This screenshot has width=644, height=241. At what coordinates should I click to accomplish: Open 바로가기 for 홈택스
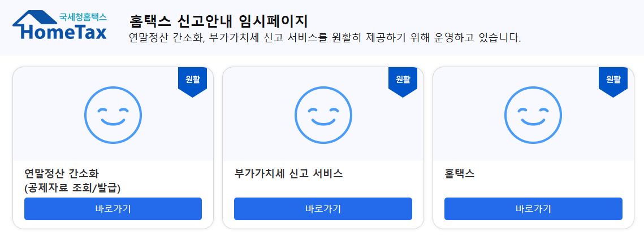[533, 209]
